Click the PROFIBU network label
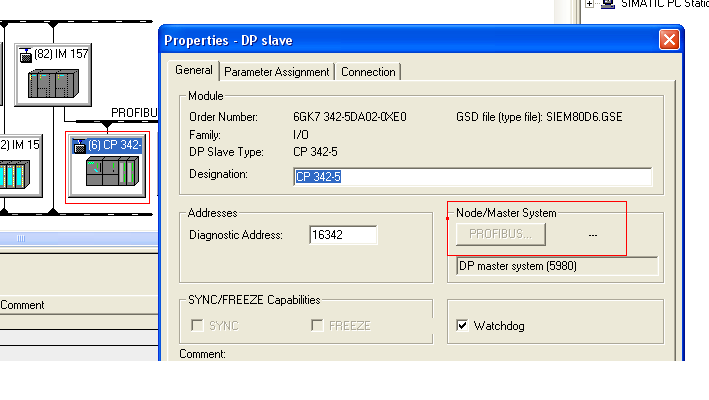The image size is (709, 400). click(x=134, y=113)
